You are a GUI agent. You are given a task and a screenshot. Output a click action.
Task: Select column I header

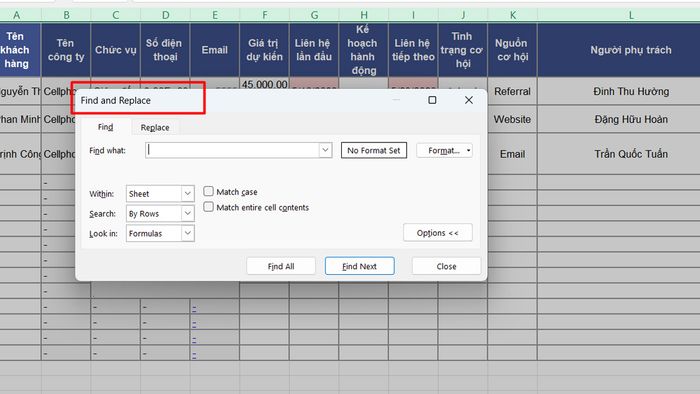pos(413,15)
